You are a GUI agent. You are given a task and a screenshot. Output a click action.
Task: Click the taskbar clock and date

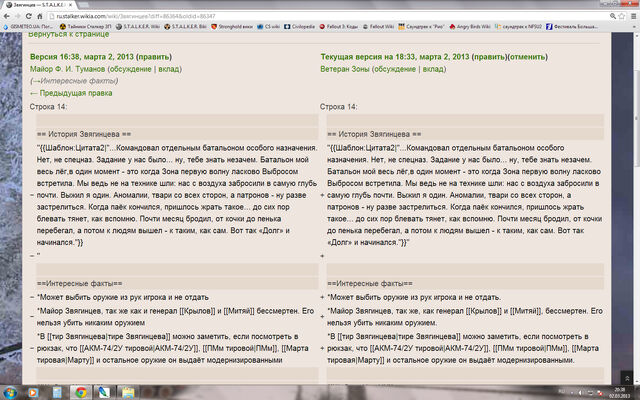pos(619,393)
